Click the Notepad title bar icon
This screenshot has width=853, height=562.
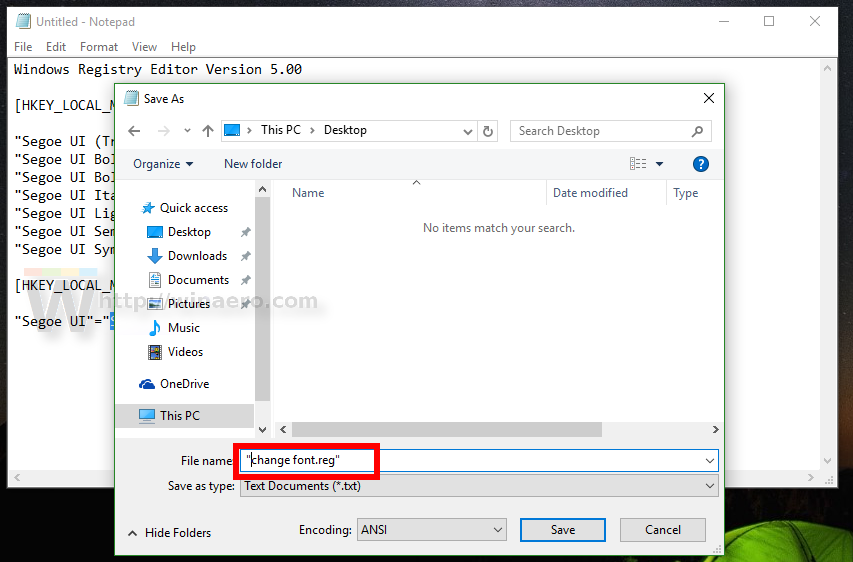23,21
